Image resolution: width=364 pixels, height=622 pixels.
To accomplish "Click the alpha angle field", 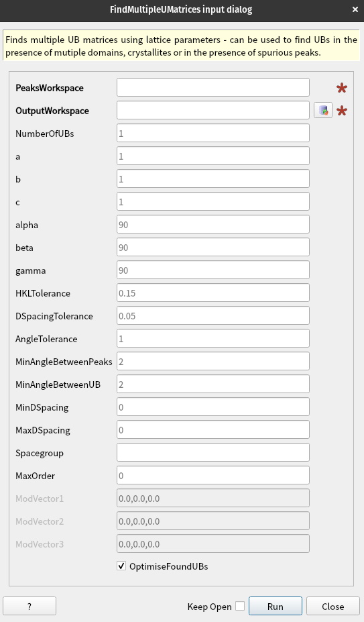I will [x=213, y=225].
